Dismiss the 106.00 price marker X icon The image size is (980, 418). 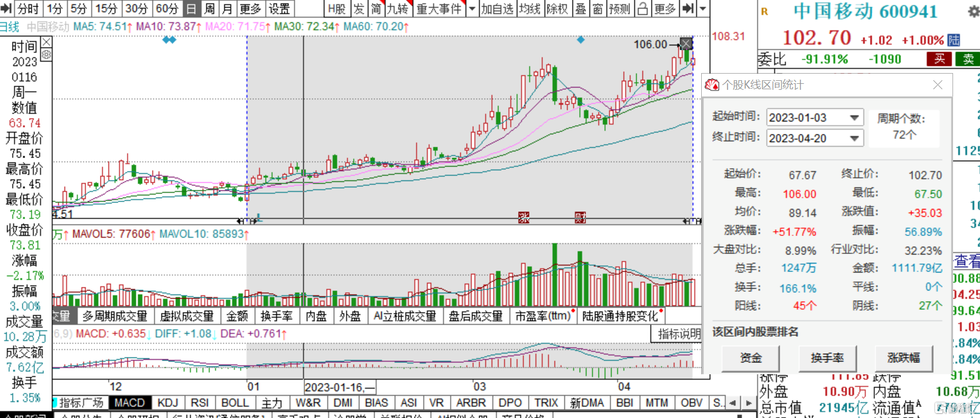[x=686, y=44]
